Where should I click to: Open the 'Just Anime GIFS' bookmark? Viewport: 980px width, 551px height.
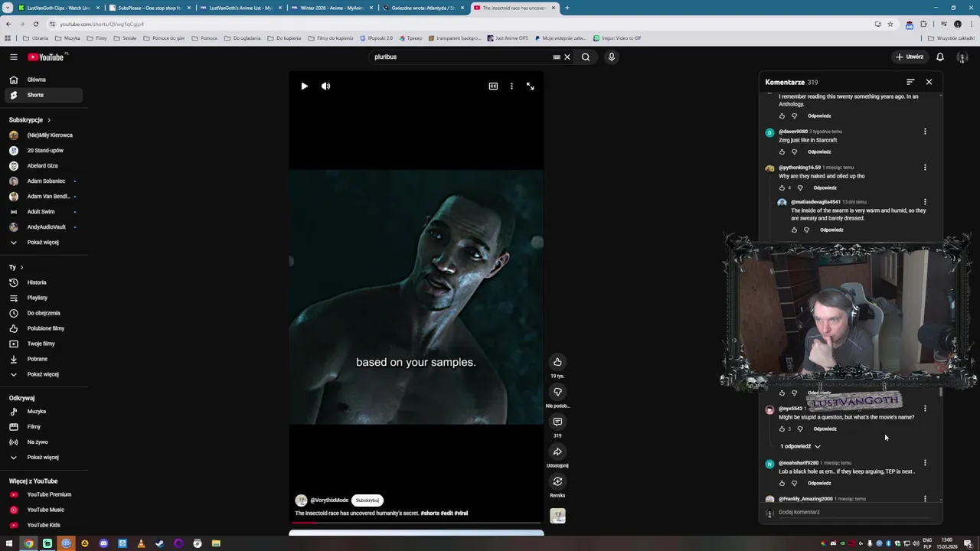pos(508,37)
